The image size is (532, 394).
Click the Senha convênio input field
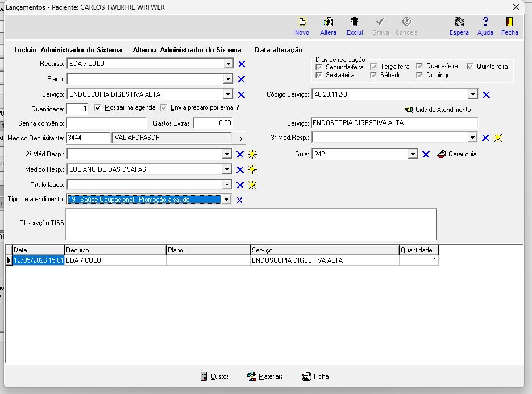click(x=106, y=123)
